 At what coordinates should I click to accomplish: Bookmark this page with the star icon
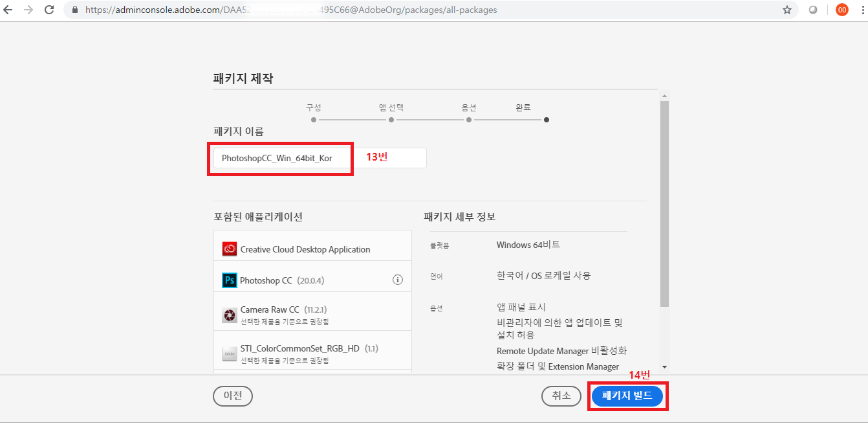pos(787,10)
